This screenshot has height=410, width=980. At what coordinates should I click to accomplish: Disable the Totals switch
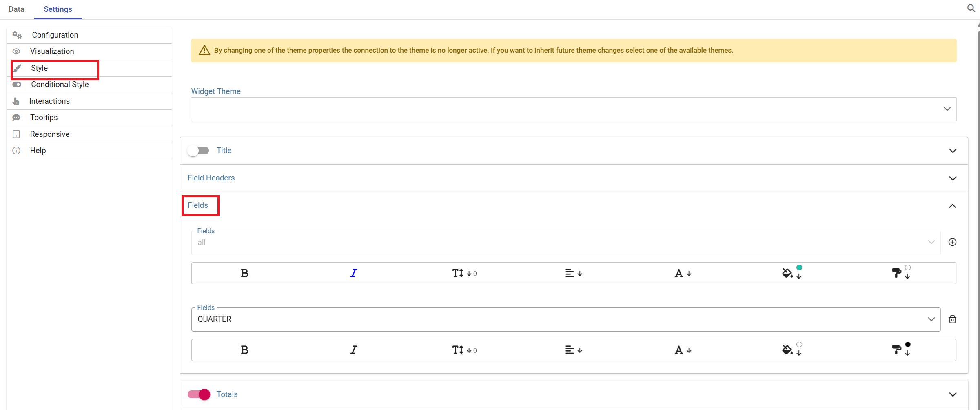tap(199, 394)
